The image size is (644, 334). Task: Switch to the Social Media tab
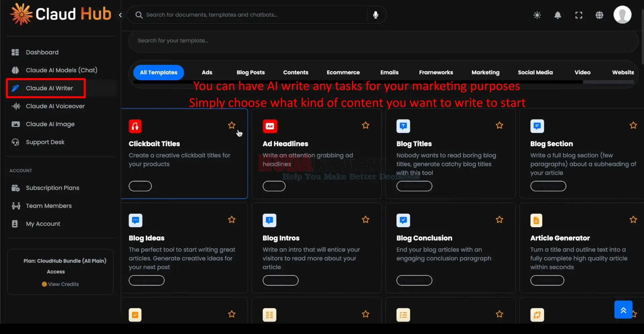click(x=535, y=72)
